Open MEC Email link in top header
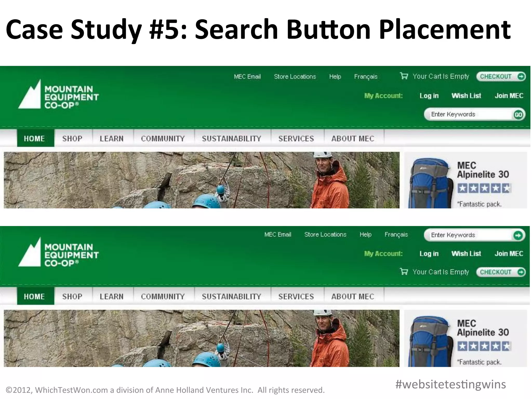 247,77
